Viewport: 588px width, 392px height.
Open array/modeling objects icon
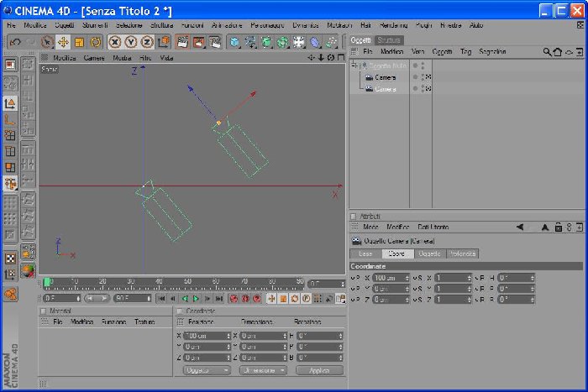coord(283,42)
